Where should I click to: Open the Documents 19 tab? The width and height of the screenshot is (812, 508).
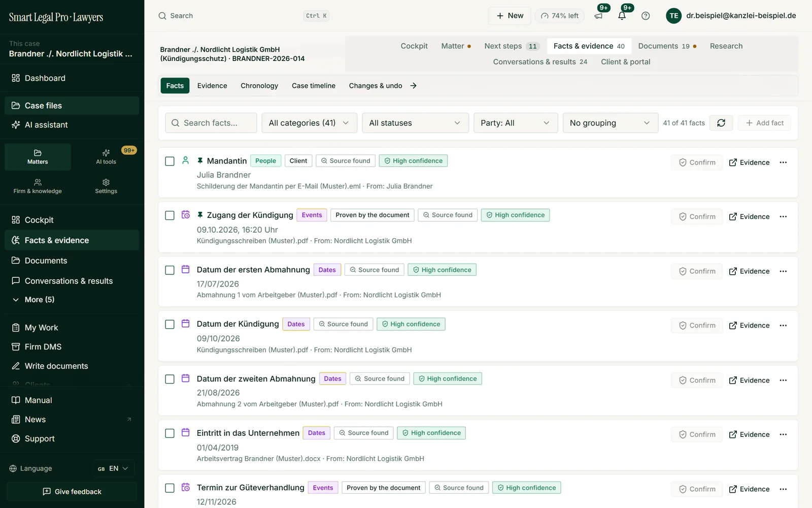click(x=667, y=46)
